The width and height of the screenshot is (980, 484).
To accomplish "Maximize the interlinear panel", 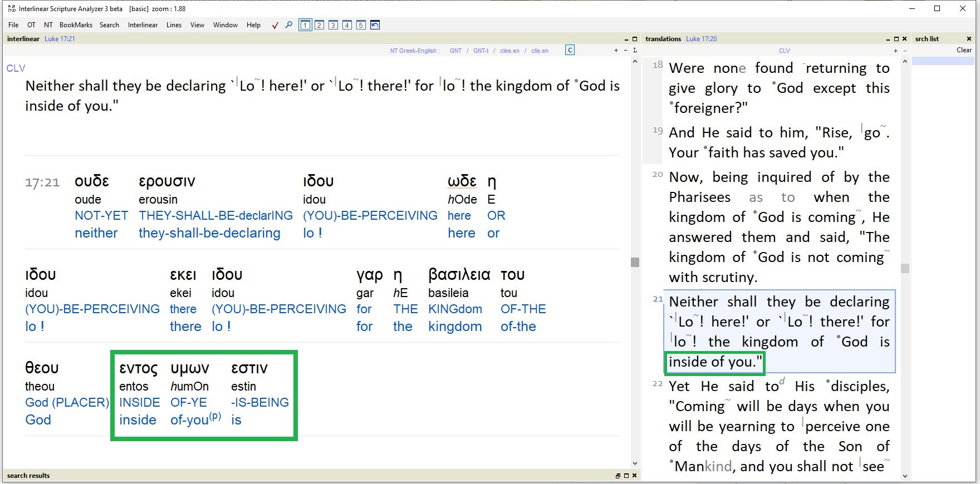I will click(635, 39).
